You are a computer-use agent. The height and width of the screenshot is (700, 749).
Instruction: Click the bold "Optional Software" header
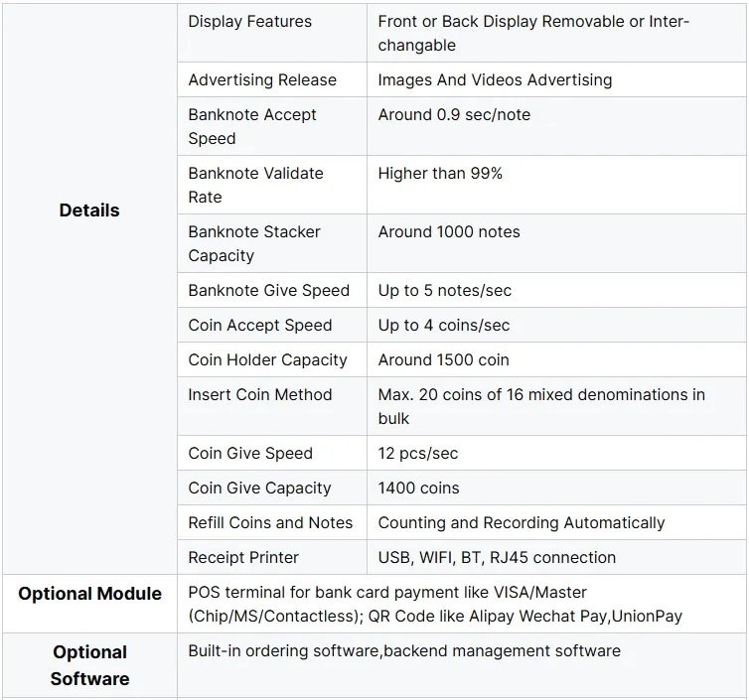(89, 665)
